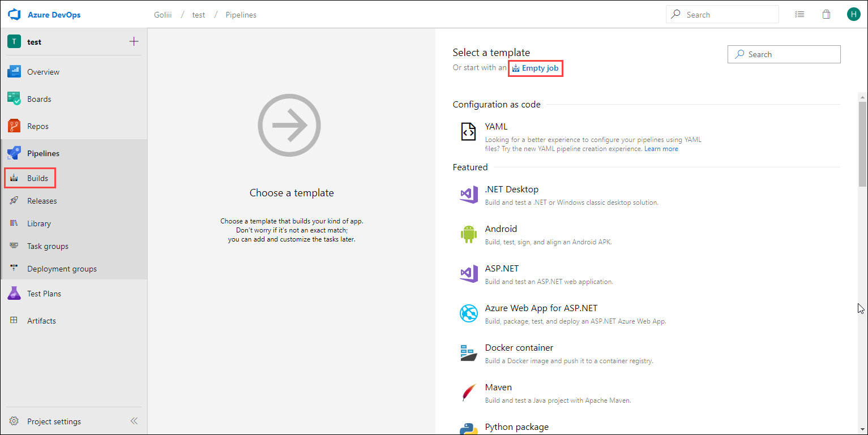The width and height of the screenshot is (868, 435).
Task: Open the Repos icon in sidebar
Action: click(14, 126)
